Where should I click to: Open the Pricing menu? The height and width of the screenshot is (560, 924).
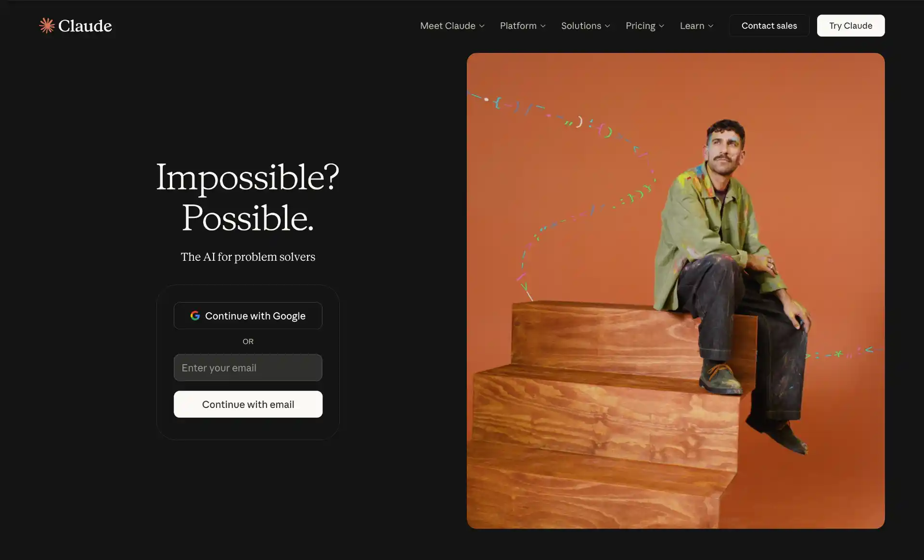(x=645, y=25)
